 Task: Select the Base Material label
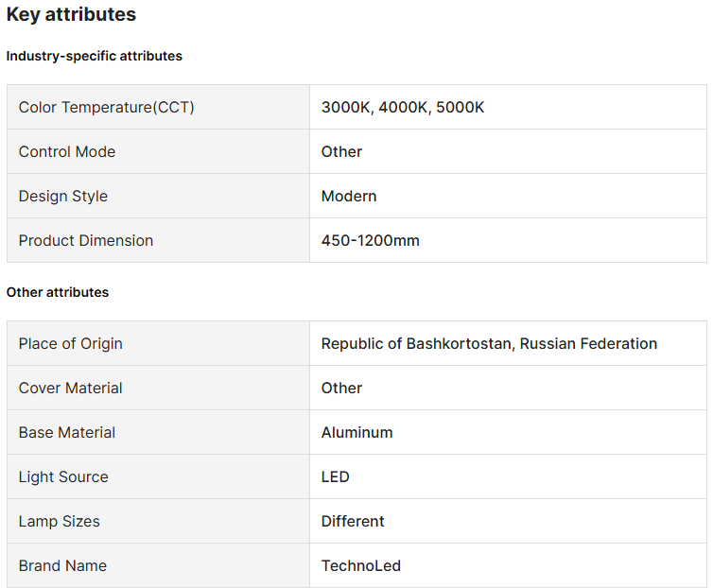pos(67,432)
